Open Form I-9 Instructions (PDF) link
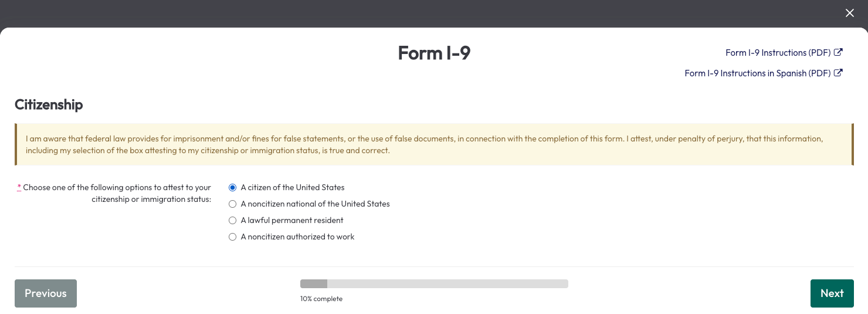The width and height of the screenshot is (868, 314). [777, 53]
